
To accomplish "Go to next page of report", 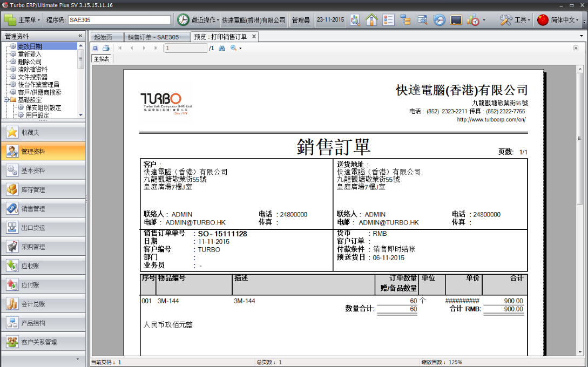I will [x=144, y=48].
